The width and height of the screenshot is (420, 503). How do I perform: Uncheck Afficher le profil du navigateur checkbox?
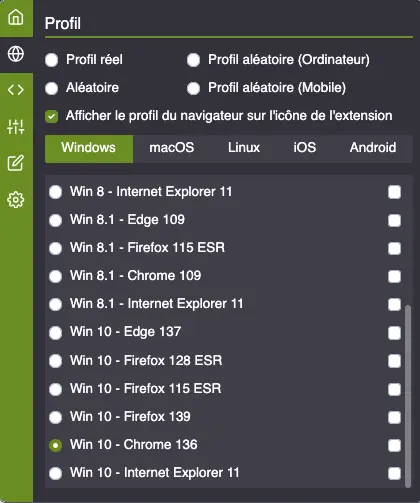pyautogui.click(x=52, y=116)
